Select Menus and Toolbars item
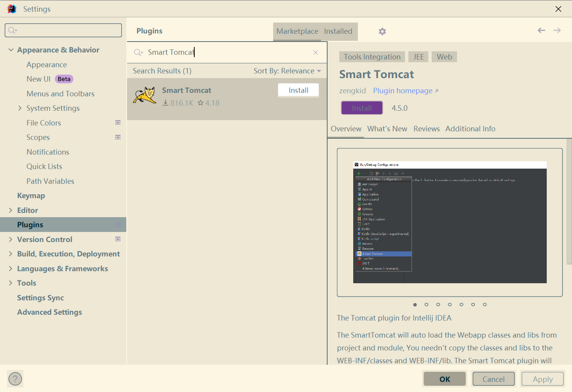The width and height of the screenshot is (572, 392). [x=60, y=94]
